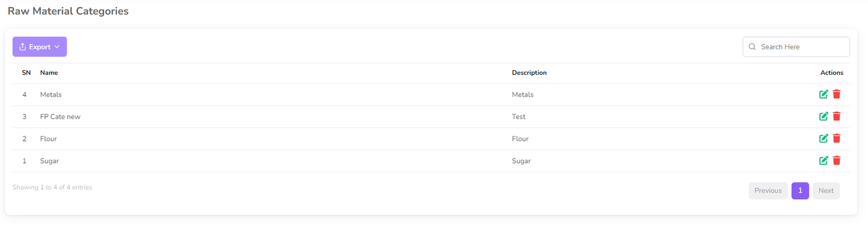Delete the Flour category row
This screenshot has width=868, height=228.
[x=837, y=139]
